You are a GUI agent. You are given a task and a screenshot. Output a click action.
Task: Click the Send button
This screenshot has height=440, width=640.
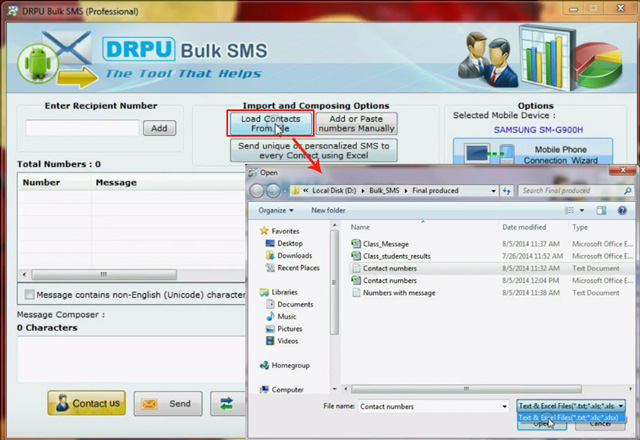[x=168, y=404]
